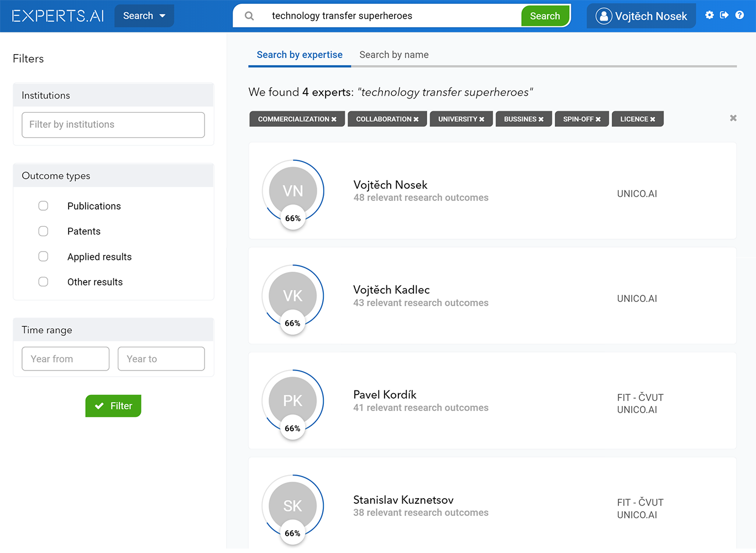Open Vojtěch Kadlec expert name link
Screen dimensions: 756x553
click(391, 290)
